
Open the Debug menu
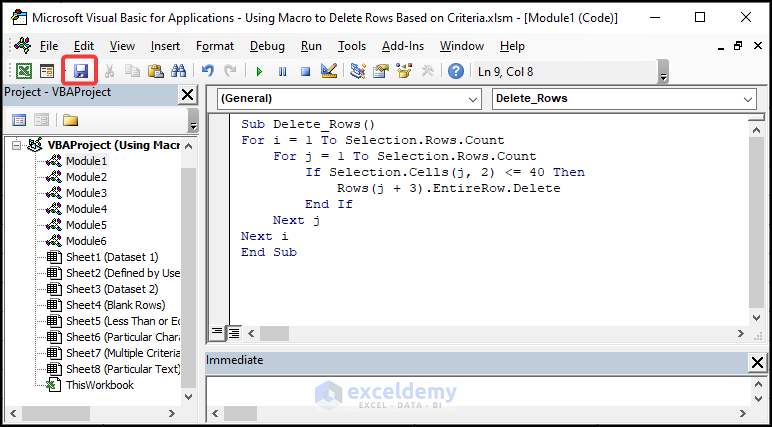[x=267, y=46]
